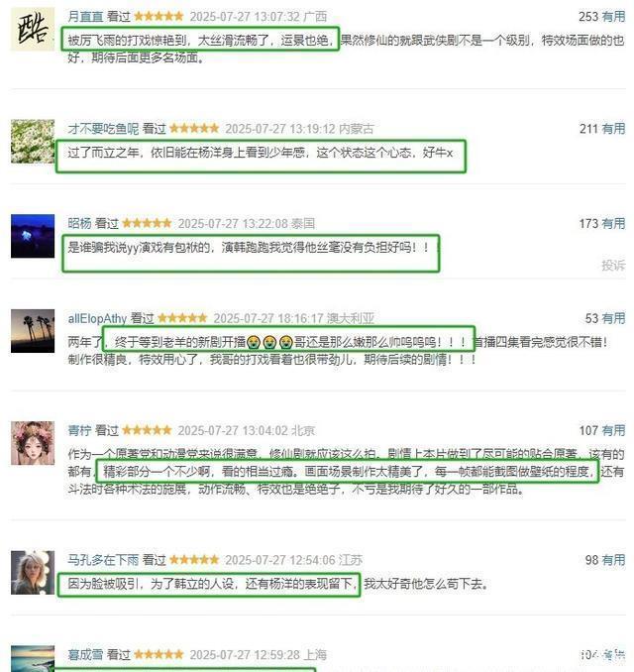The width and height of the screenshot is (634, 672).
Task: Click the flower avatar of 才不要吃鱼呢
Action: [x=33, y=141]
